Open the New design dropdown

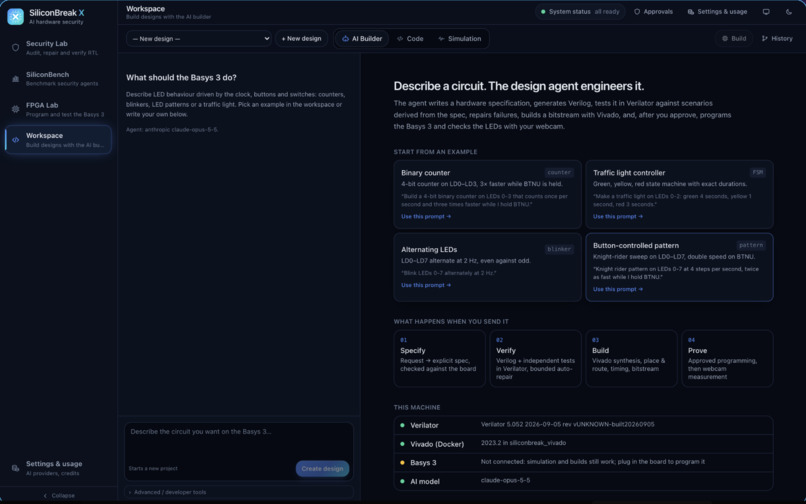[x=198, y=39]
